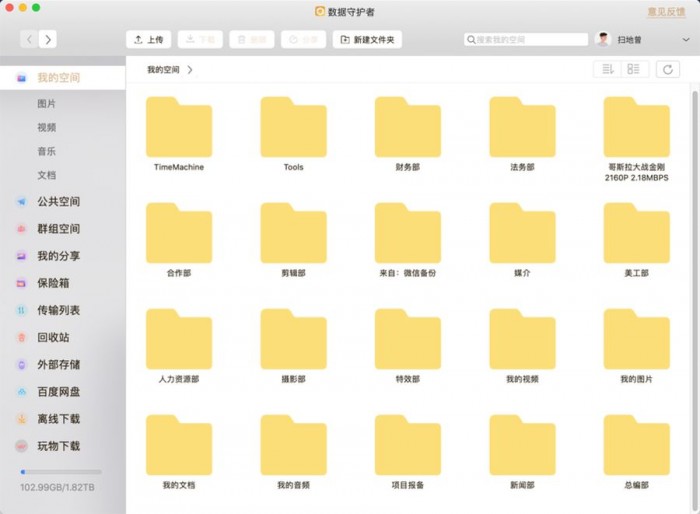Screen dimensions: 700x514
Task: Open the 我的音频 folder
Action: [x=293, y=445]
